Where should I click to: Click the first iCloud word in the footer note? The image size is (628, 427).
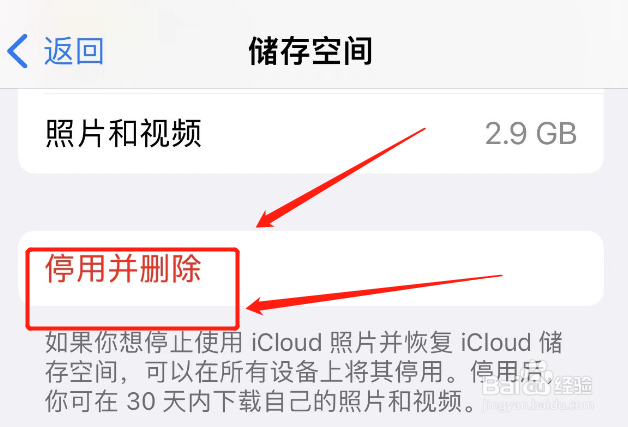(287, 342)
